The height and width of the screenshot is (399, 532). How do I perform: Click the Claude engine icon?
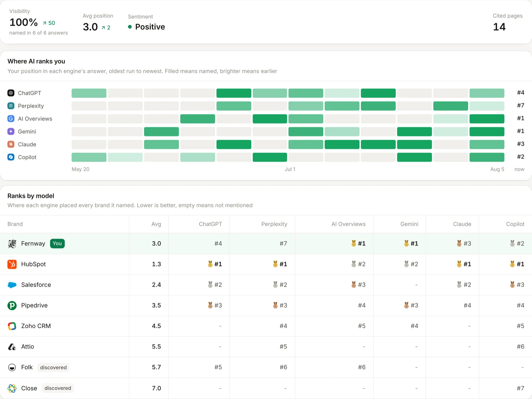click(11, 144)
